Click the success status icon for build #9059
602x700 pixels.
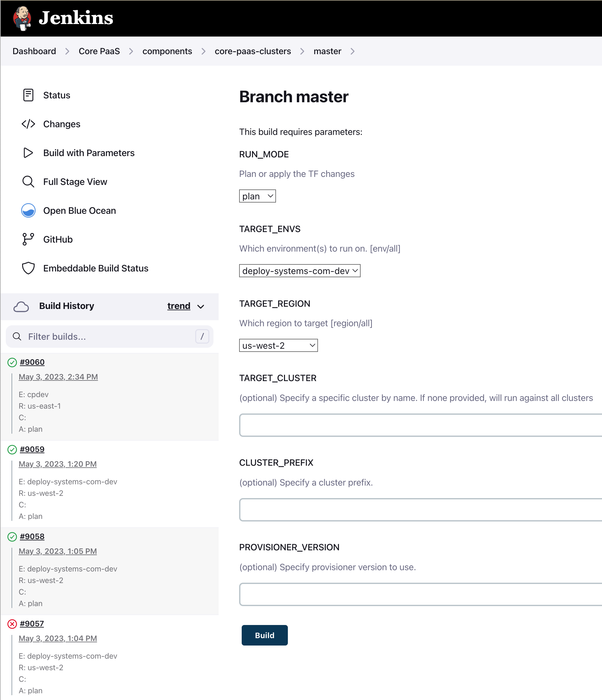[12, 450]
